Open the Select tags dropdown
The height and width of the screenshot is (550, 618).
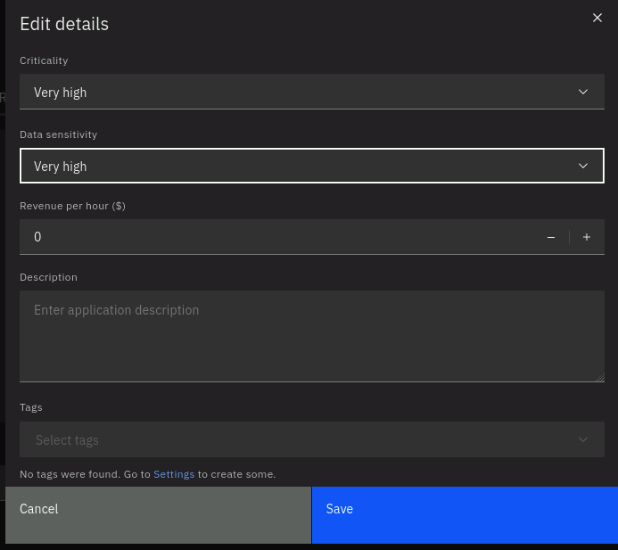click(312, 439)
